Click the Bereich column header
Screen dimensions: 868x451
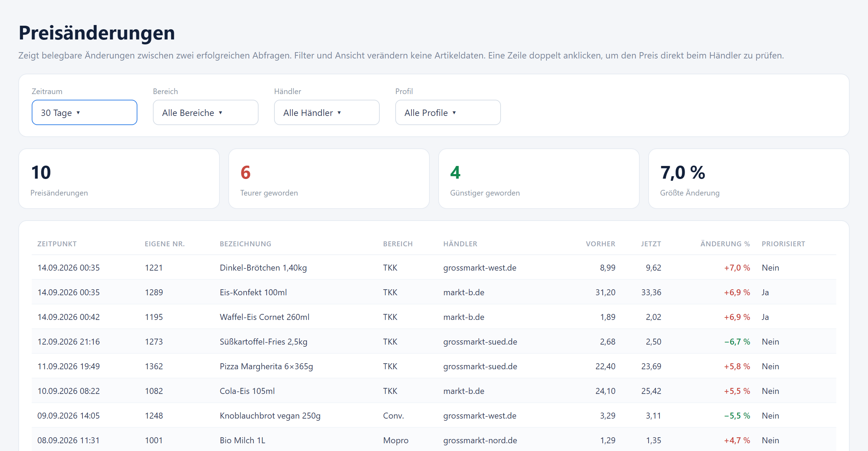(x=398, y=244)
